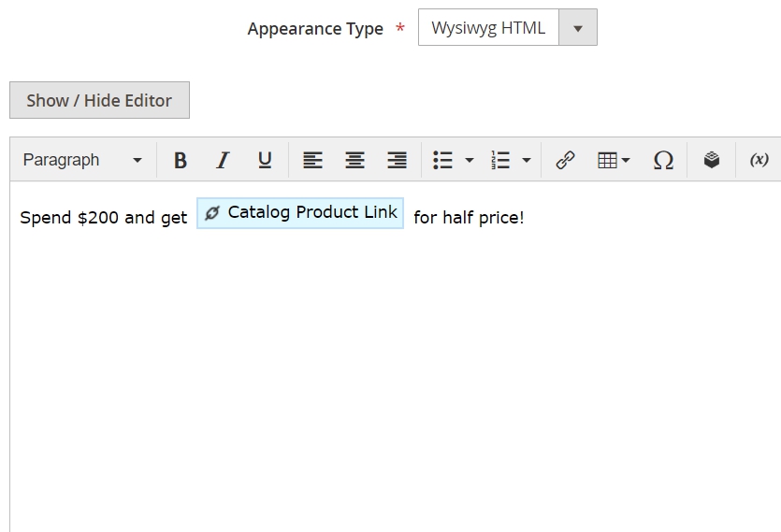Viewport: 781px width, 532px height.
Task: Expand bullet list style options arrow
Action: [470, 160]
